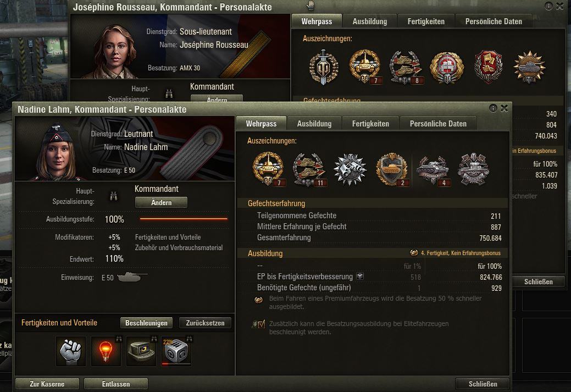This screenshot has width=571, height=392.
Task: Click the Zur Kaserne button
Action: coord(47,384)
